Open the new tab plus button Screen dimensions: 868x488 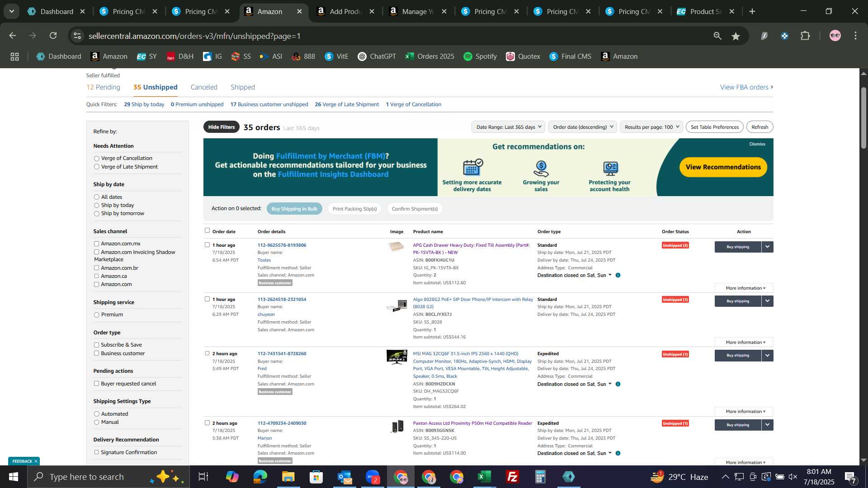coord(752,11)
